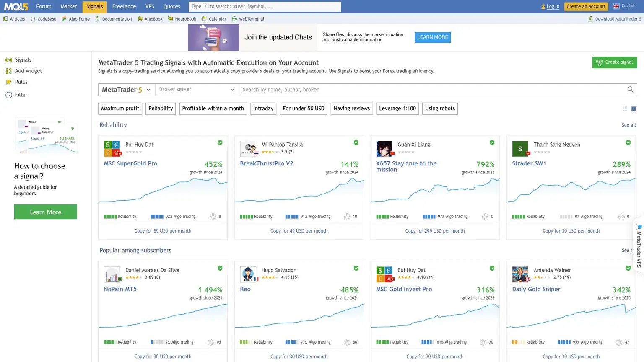Screen dimensions: 644x362
Task: Open the VPS tab
Action: click(x=150, y=7)
